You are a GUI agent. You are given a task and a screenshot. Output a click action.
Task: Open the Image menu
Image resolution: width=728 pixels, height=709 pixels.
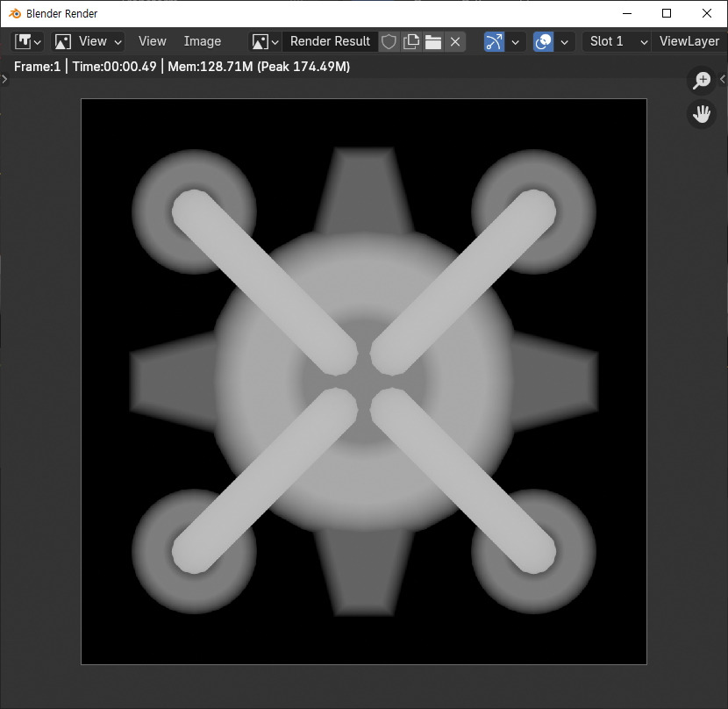click(x=203, y=41)
